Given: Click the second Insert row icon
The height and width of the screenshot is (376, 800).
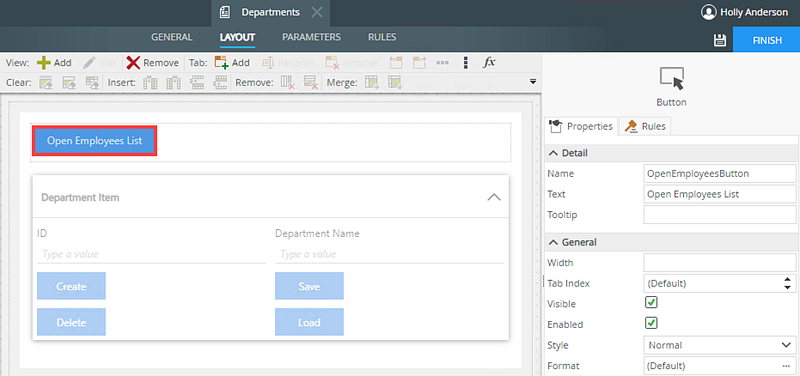Looking at the screenshot, I should coord(220,82).
